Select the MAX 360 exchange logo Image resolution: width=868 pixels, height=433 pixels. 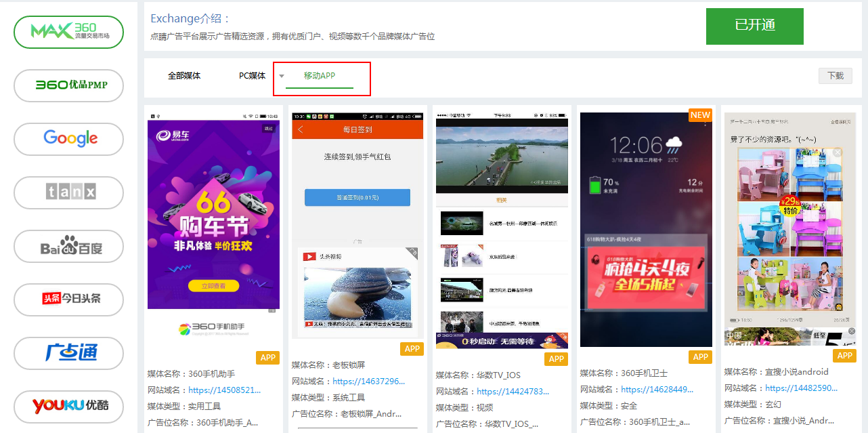point(69,32)
